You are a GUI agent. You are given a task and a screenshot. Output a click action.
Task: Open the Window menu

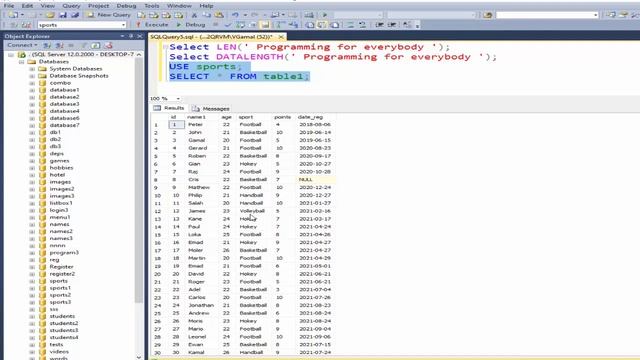[x=179, y=6]
